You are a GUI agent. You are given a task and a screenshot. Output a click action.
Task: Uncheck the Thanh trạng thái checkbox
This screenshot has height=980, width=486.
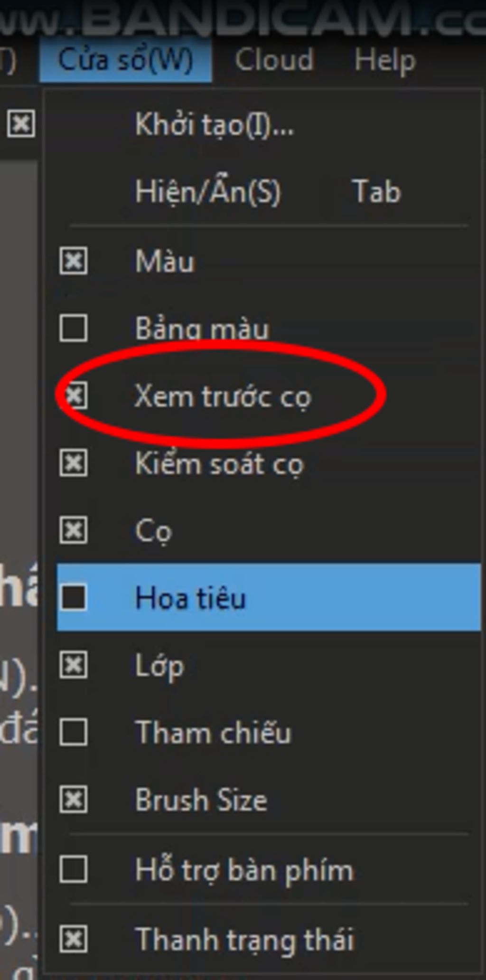[74, 939]
